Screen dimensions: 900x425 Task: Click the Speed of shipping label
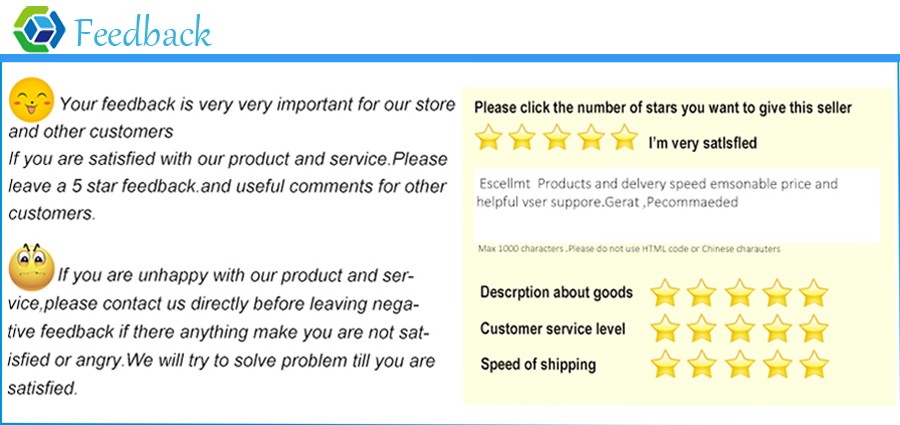tap(538, 364)
